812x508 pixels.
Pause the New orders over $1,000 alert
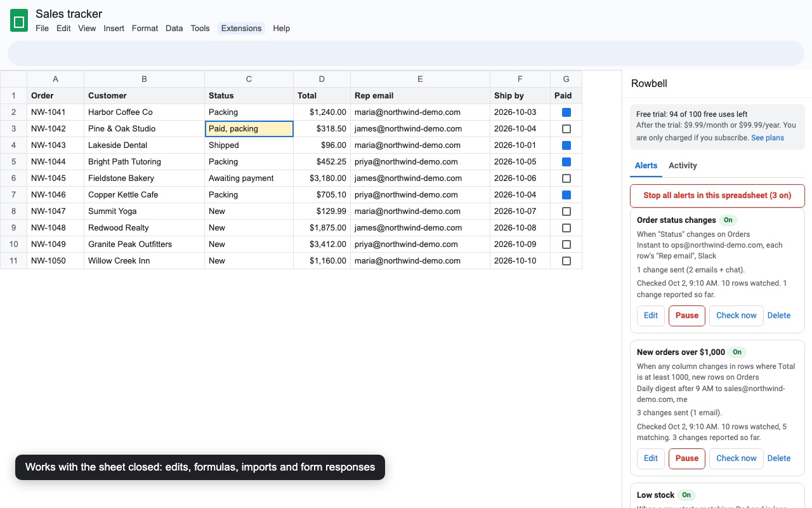coord(687,458)
